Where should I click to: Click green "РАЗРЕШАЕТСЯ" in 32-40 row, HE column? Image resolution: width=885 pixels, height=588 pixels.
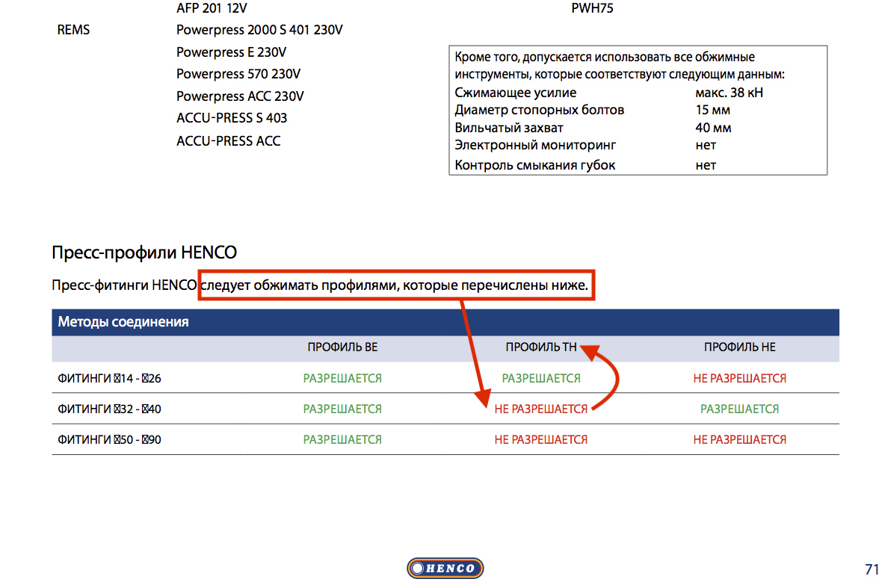(x=739, y=409)
